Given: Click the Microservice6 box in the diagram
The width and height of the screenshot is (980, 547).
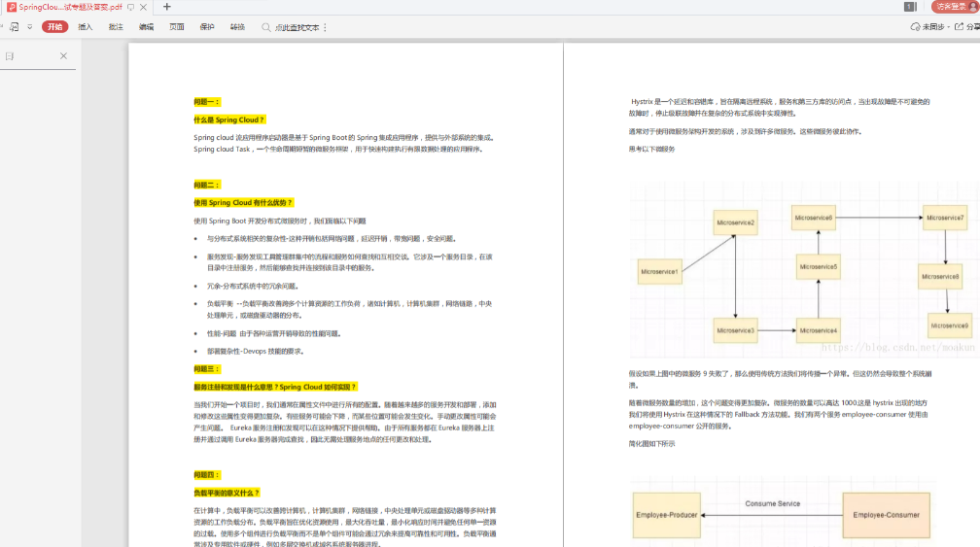Looking at the screenshot, I should 813,218.
